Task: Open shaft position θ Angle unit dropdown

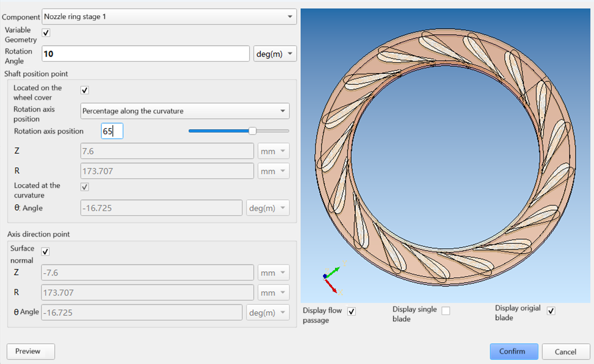Action: coord(268,208)
